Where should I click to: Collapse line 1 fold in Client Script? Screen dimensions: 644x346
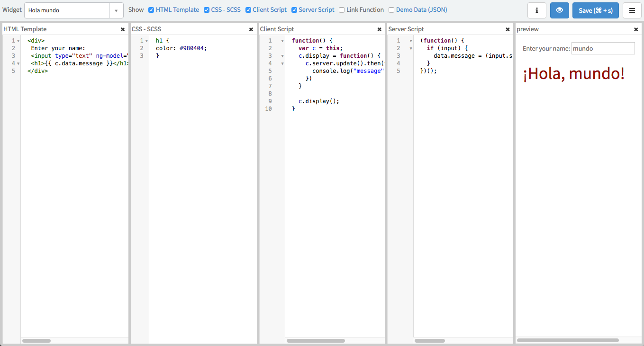282,41
